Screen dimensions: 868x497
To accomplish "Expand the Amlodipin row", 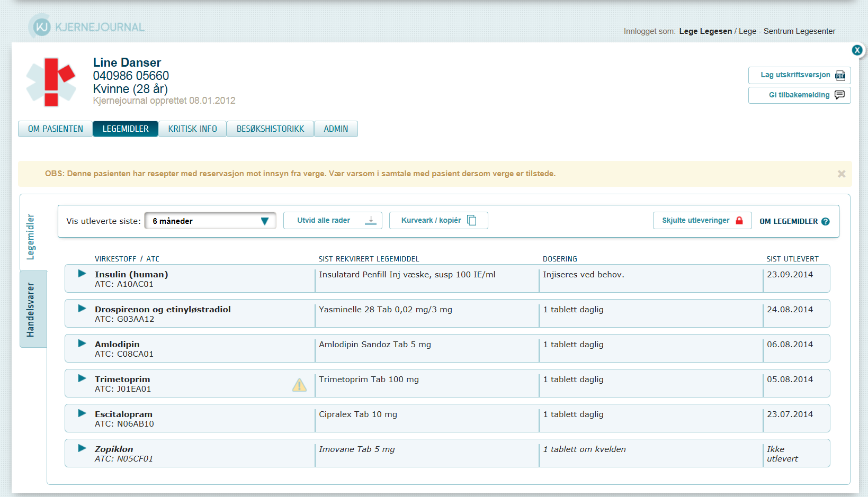I will pyautogui.click(x=82, y=344).
